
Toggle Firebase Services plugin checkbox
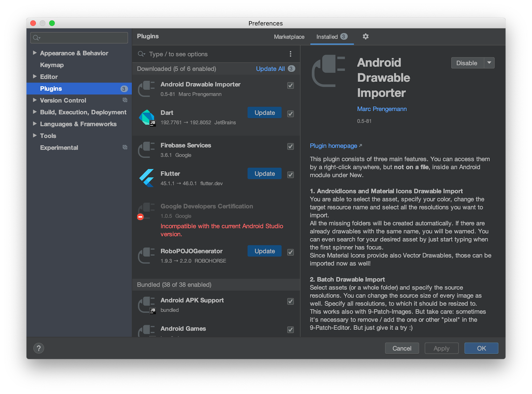[291, 146]
